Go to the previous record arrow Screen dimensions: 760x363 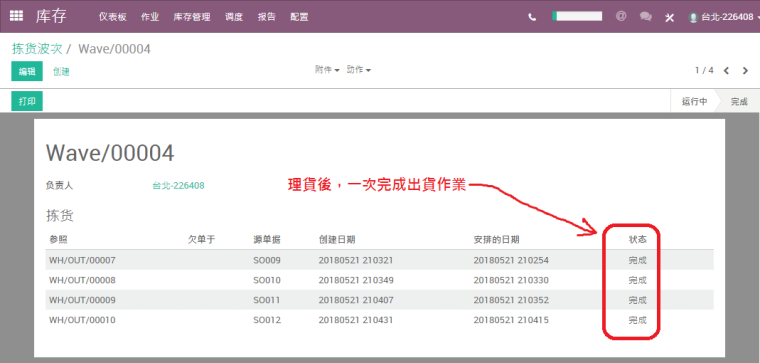click(726, 71)
